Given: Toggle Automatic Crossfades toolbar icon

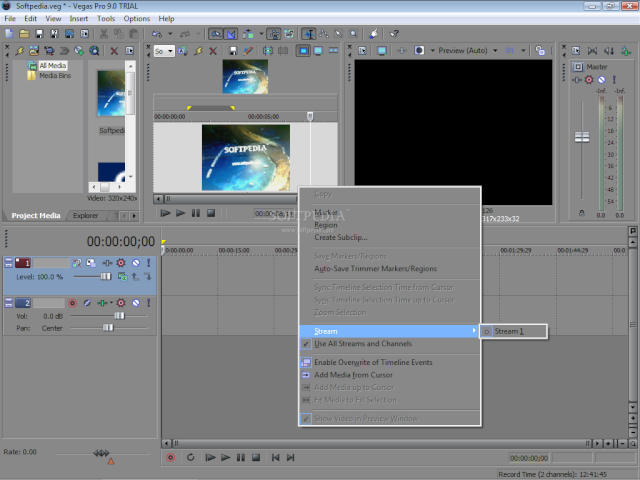Looking at the screenshot, I should pyautogui.click(x=231, y=33).
